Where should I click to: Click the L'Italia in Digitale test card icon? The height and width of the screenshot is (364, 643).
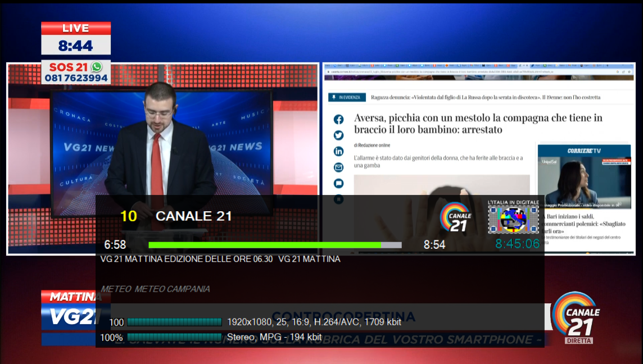(x=513, y=217)
